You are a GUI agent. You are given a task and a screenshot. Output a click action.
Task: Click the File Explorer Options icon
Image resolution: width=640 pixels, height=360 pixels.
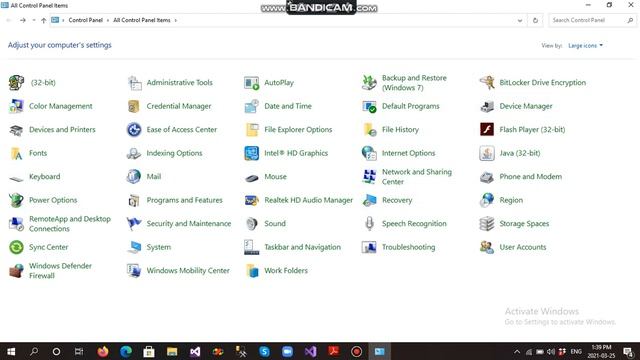pos(251,130)
